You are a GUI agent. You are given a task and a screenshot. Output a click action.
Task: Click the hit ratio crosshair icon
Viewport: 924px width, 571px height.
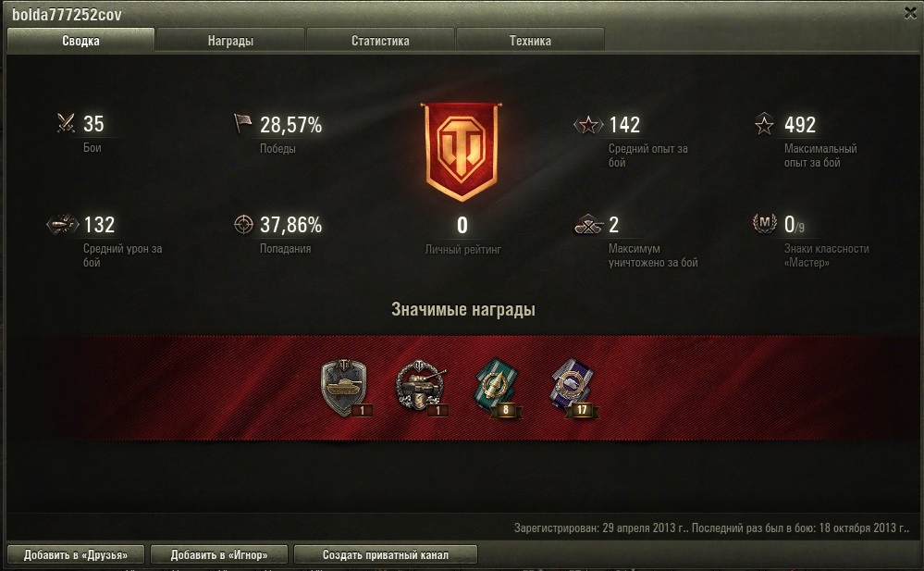coord(243,224)
